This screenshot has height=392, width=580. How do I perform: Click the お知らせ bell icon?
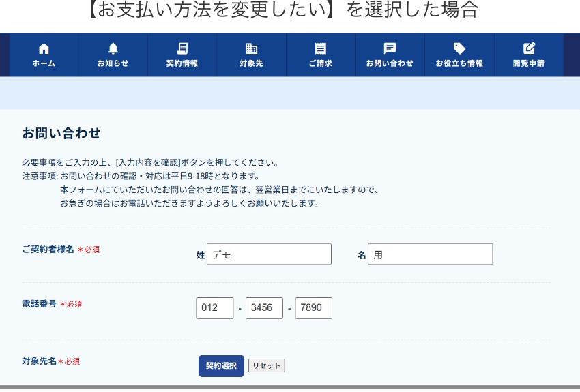(113, 48)
